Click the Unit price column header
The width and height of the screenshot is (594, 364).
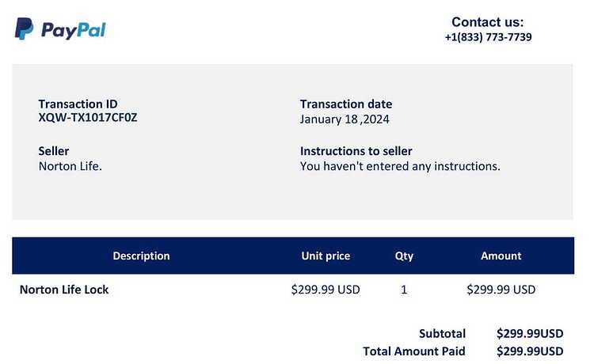[x=326, y=256]
